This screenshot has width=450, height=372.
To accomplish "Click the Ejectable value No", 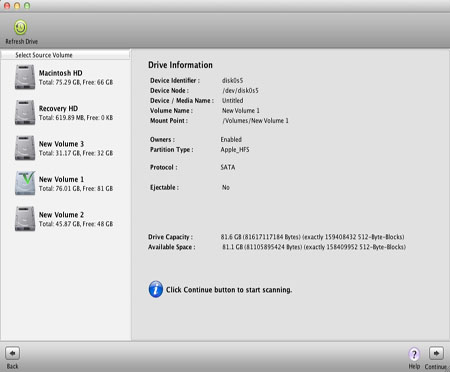I will [226, 187].
